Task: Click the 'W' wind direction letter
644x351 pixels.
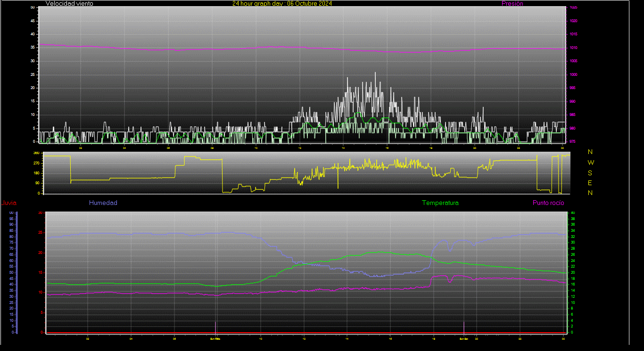Action: (x=591, y=163)
